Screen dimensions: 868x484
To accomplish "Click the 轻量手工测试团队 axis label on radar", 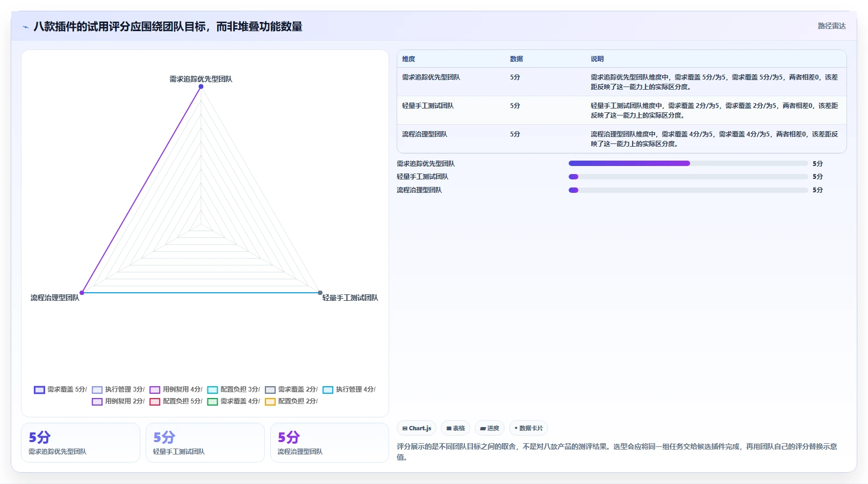I will coord(350,298).
